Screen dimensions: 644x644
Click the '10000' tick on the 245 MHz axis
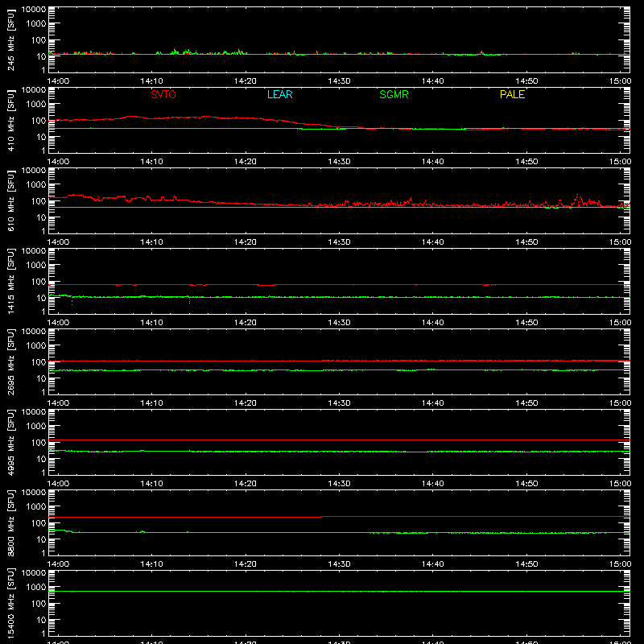point(34,10)
